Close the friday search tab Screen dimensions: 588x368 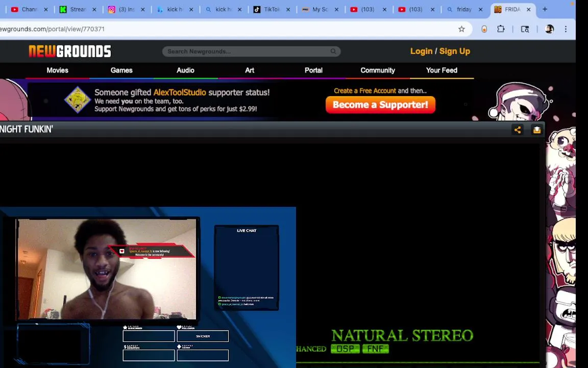(x=480, y=9)
